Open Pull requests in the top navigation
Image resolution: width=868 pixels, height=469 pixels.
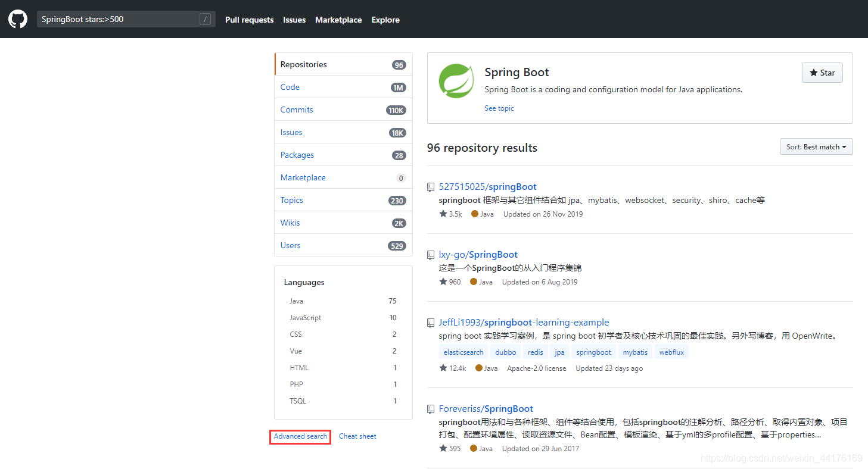pos(250,20)
